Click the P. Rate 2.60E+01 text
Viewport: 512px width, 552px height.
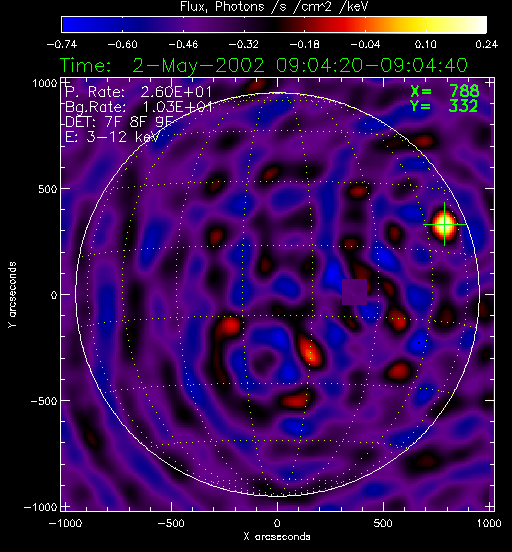tap(139, 92)
